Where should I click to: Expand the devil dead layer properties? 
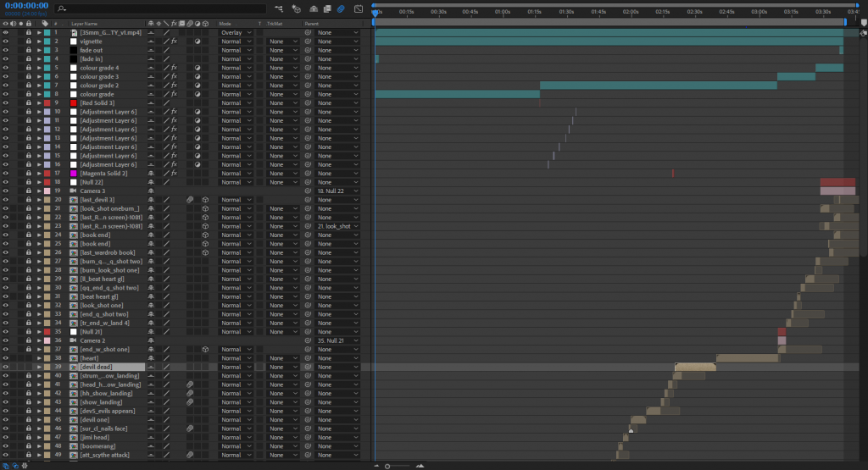[x=39, y=368]
